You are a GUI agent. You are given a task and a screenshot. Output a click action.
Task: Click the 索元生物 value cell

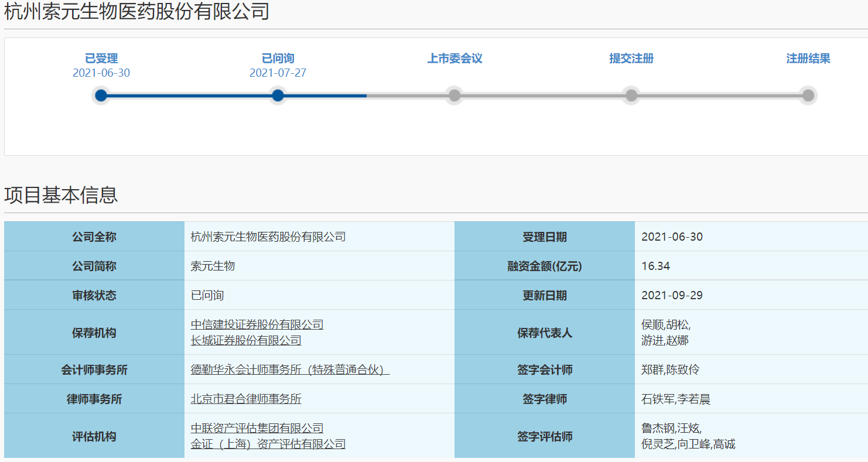(319, 266)
